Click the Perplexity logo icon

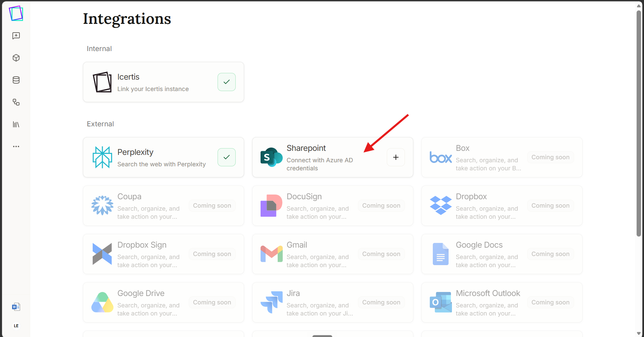pos(102,157)
